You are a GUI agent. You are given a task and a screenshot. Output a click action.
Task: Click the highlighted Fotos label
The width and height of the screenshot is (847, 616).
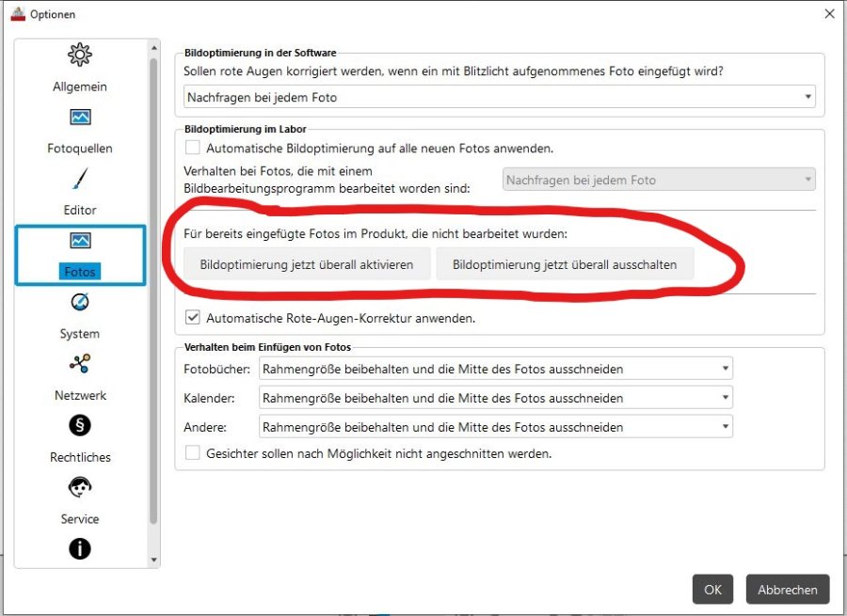coord(80,272)
